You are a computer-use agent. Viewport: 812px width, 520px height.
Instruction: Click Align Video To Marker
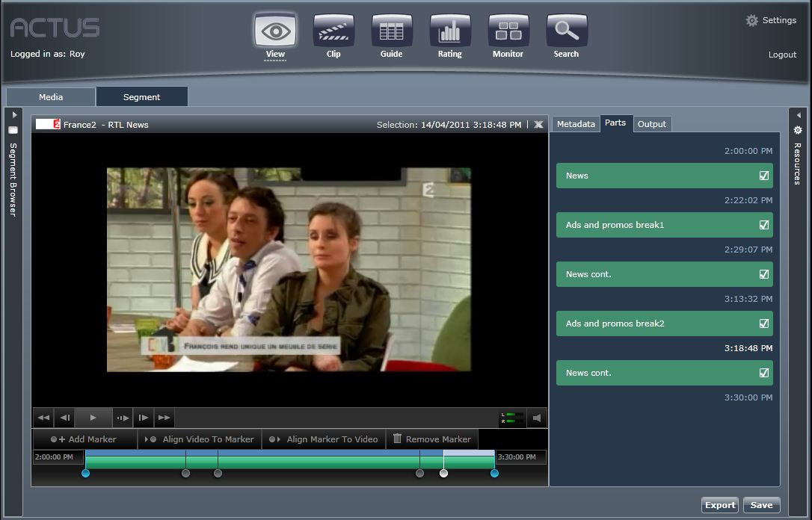[x=200, y=439]
